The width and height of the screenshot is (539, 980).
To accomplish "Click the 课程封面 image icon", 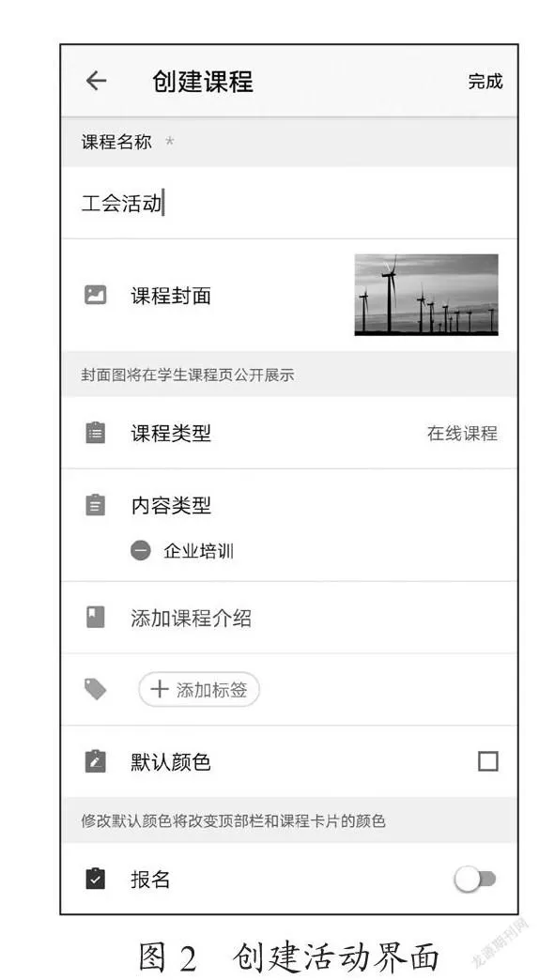I will click(x=95, y=295).
